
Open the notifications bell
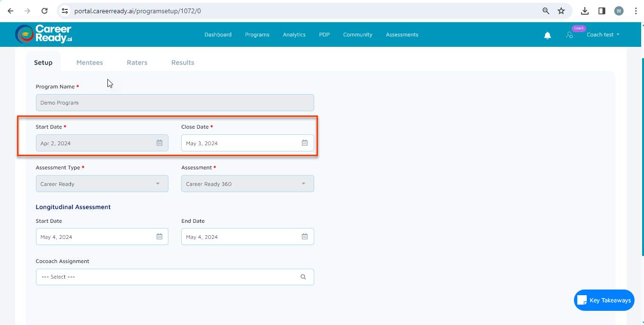pos(547,35)
